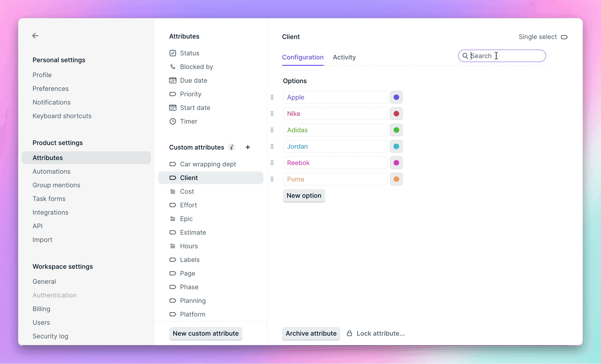Click the Puma option name field

(335, 179)
